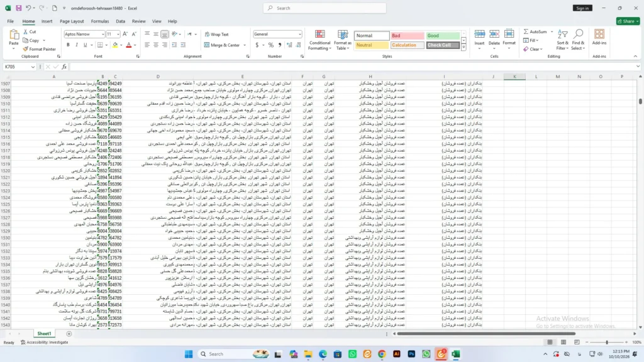This screenshot has height=362, width=644.
Task: Toggle Bold formatting
Action: pos(68,45)
